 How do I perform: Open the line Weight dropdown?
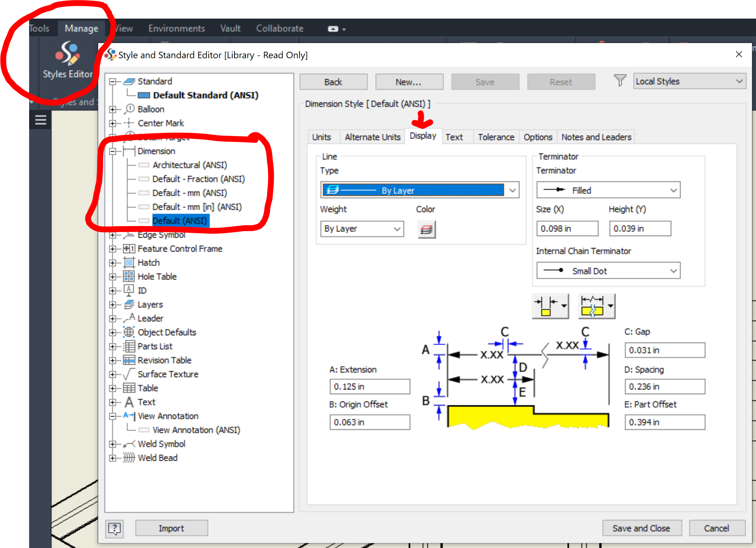tap(362, 229)
